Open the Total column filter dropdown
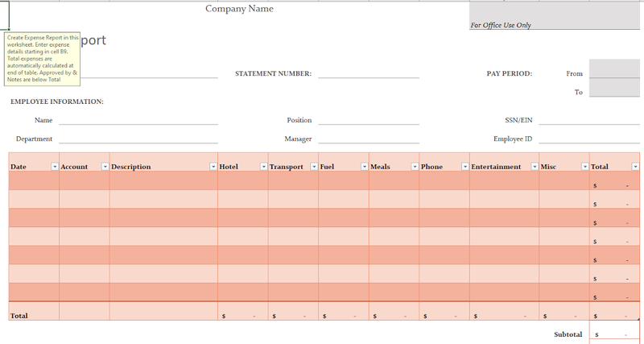644x344 pixels. [x=635, y=167]
